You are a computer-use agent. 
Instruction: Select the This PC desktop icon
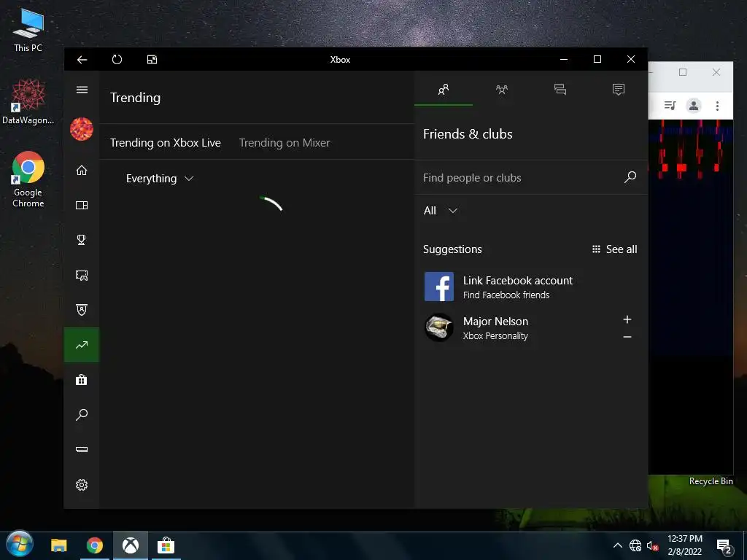pyautogui.click(x=28, y=31)
